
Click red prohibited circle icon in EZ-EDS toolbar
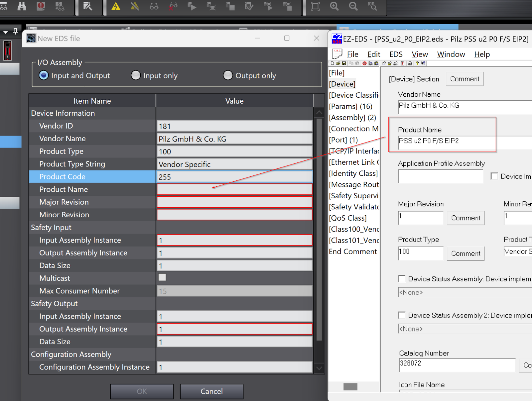tap(364, 63)
